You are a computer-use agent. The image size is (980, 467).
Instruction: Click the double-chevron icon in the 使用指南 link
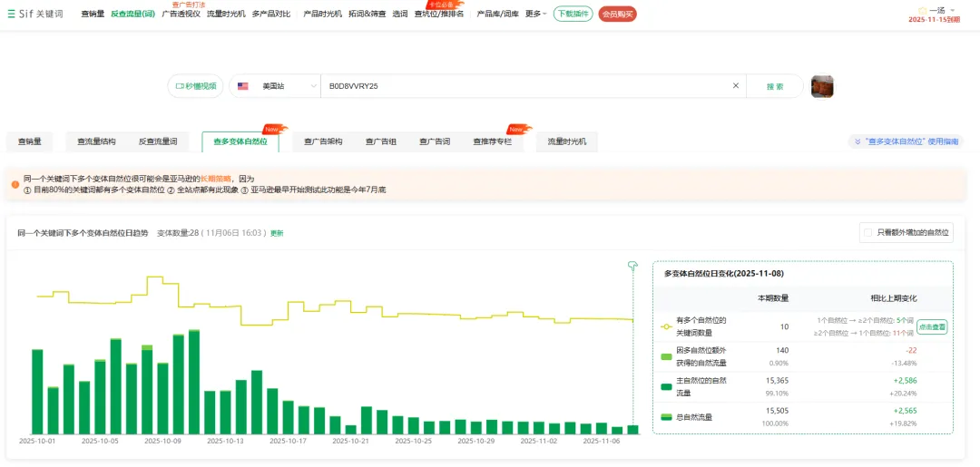(857, 141)
